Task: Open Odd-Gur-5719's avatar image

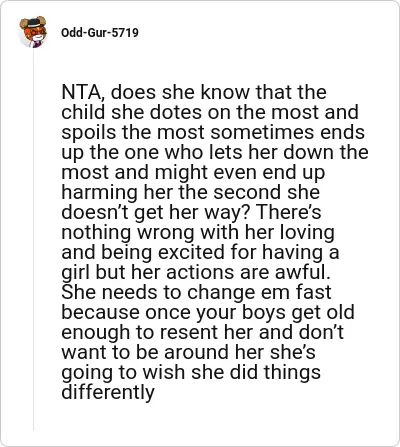Action: click(33, 32)
